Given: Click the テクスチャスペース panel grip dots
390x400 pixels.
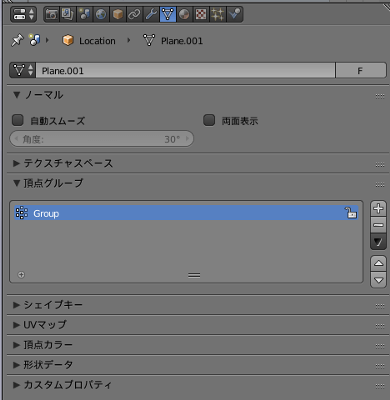Looking at the screenshot, I should pyautogui.click(x=380, y=165).
